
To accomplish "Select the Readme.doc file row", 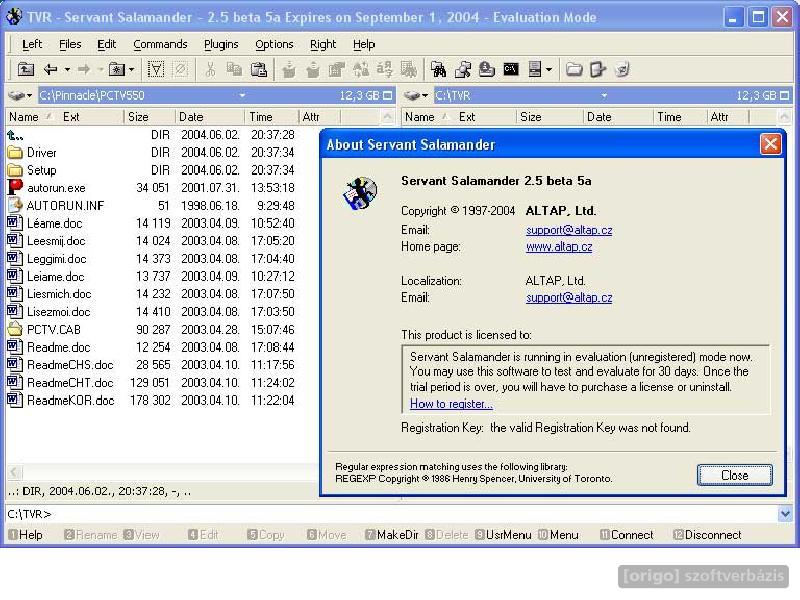I will pos(152,347).
